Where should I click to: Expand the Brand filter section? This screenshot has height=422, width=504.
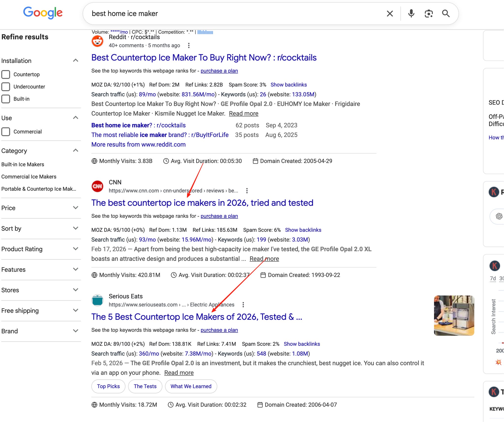click(x=76, y=331)
